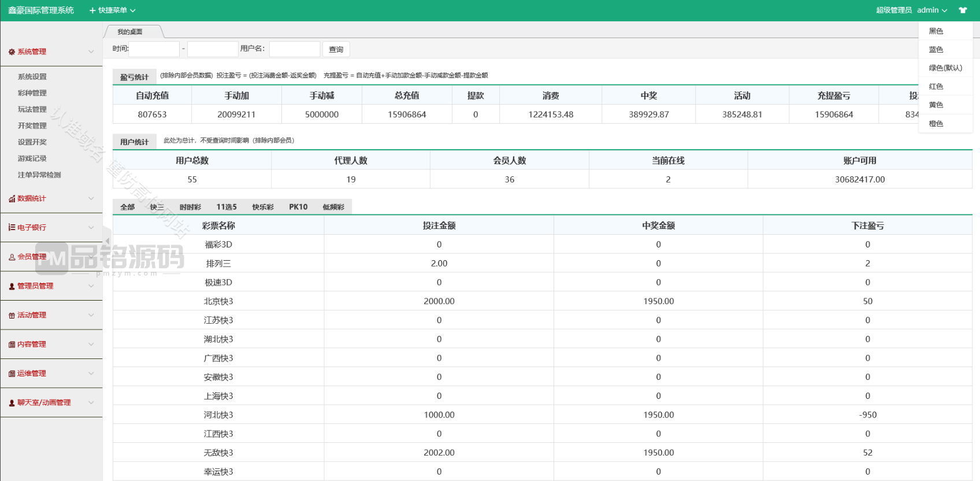Open 开奖管理 in the sidebar
The width and height of the screenshot is (980, 481).
pyautogui.click(x=32, y=126)
